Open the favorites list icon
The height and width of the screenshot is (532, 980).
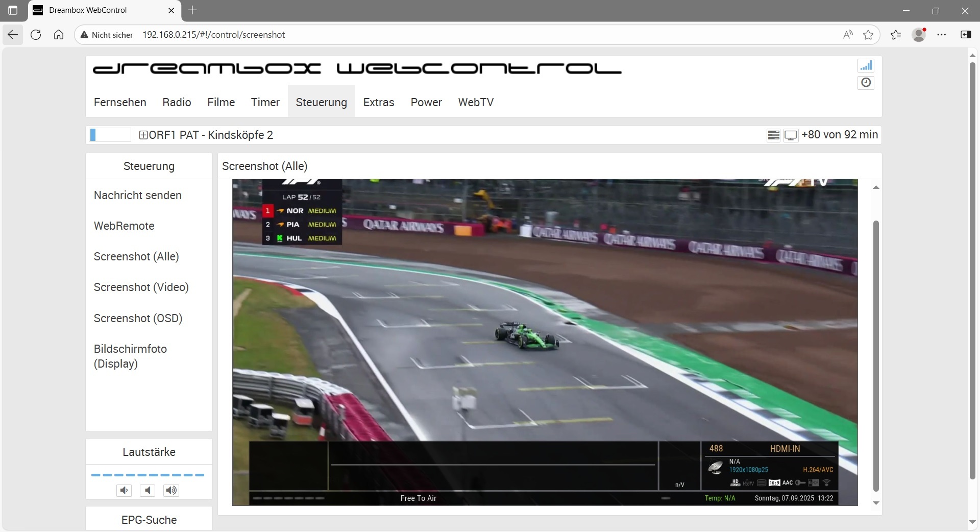896,35
